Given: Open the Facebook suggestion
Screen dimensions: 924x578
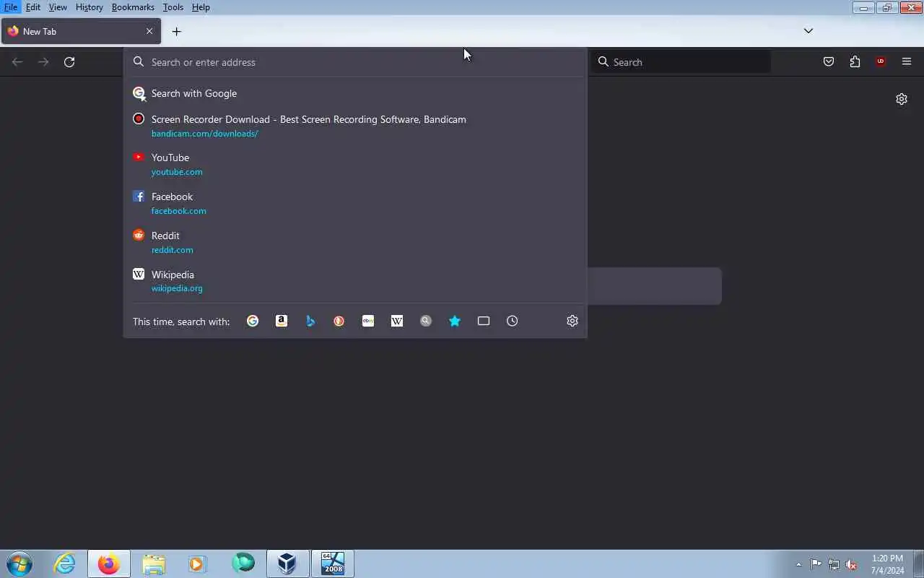Looking at the screenshot, I should [355, 203].
